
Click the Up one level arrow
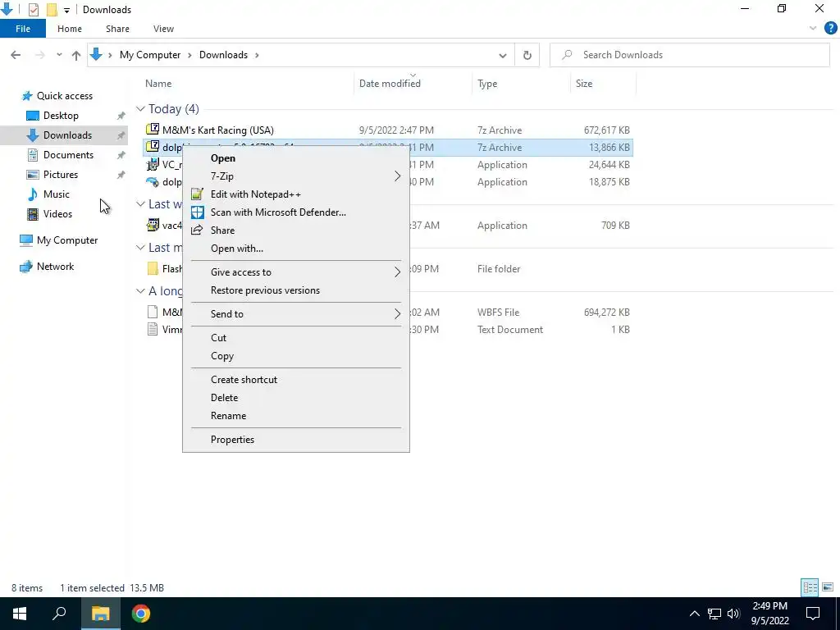pyautogui.click(x=76, y=55)
